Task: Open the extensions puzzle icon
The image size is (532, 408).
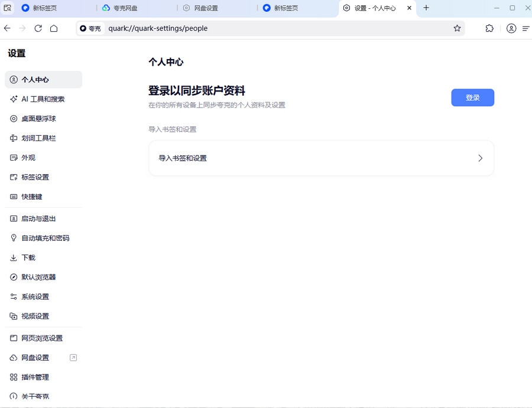Action: [489, 28]
